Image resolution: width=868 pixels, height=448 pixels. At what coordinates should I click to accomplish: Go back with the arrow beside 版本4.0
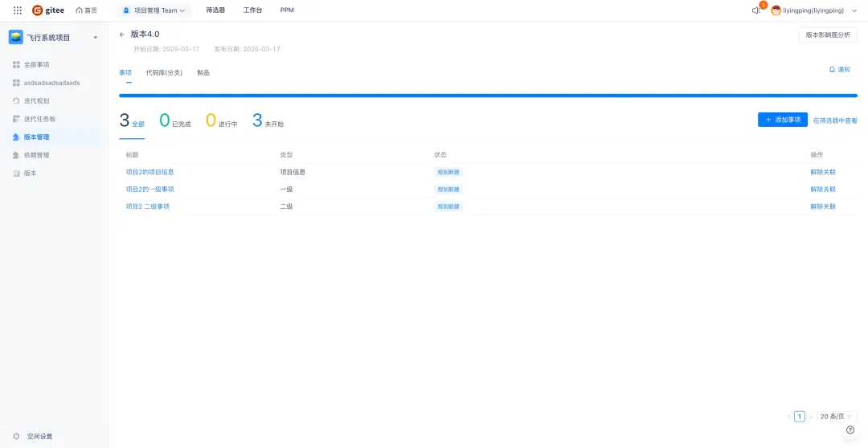pos(122,35)
